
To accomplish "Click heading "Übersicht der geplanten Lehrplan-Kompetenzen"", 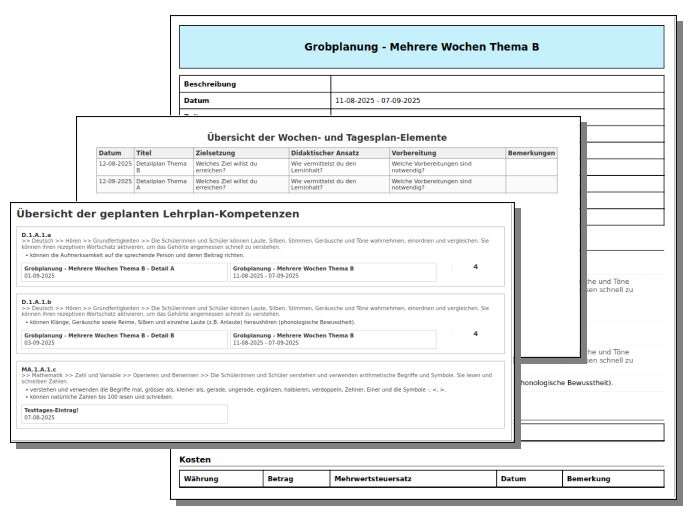I will click(158, 214).
